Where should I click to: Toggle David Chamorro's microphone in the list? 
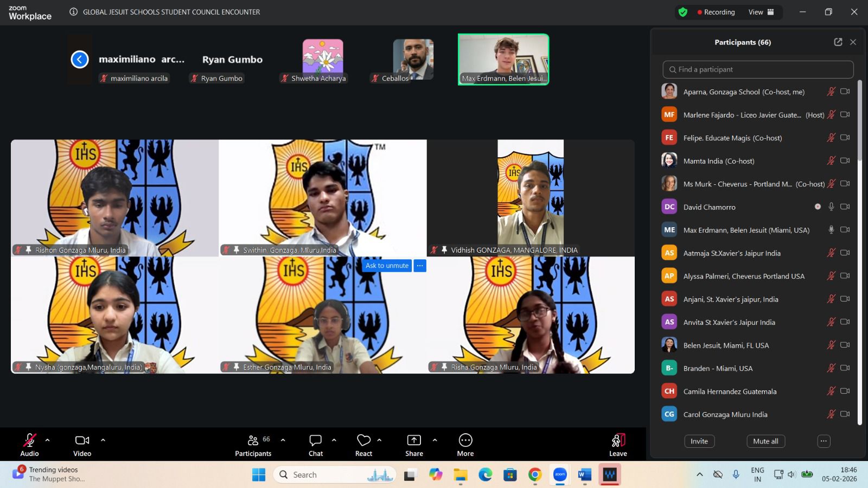[x=831, y=207]
